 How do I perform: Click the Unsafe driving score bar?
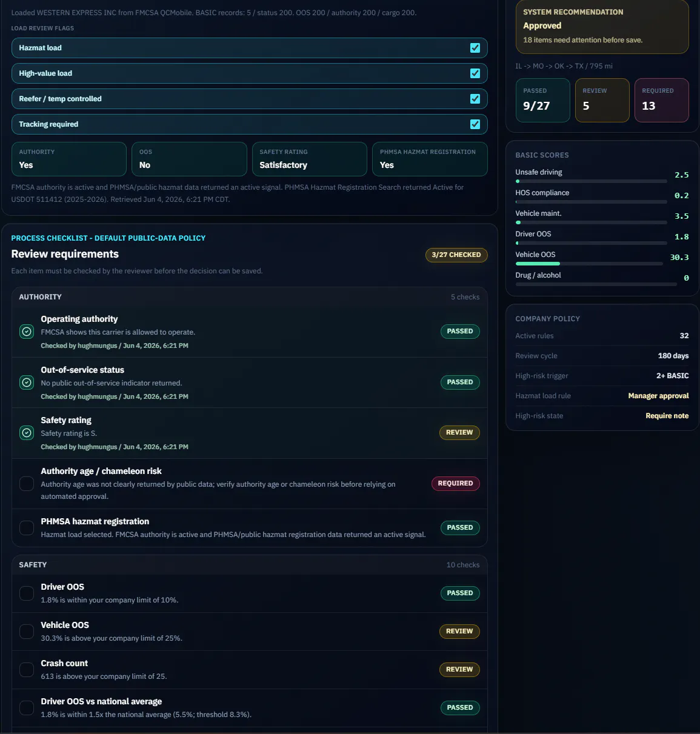(592, 181)
